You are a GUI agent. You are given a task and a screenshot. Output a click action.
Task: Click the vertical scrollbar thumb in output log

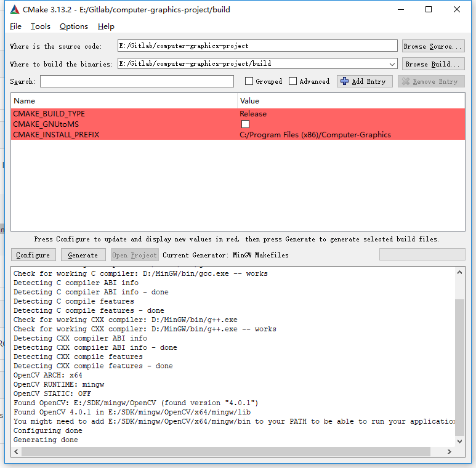(459, 367)
